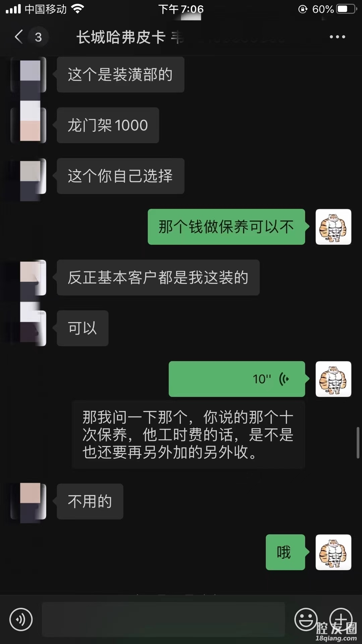Tap the voice input icon at the bottom left

[x=21, y=620]
